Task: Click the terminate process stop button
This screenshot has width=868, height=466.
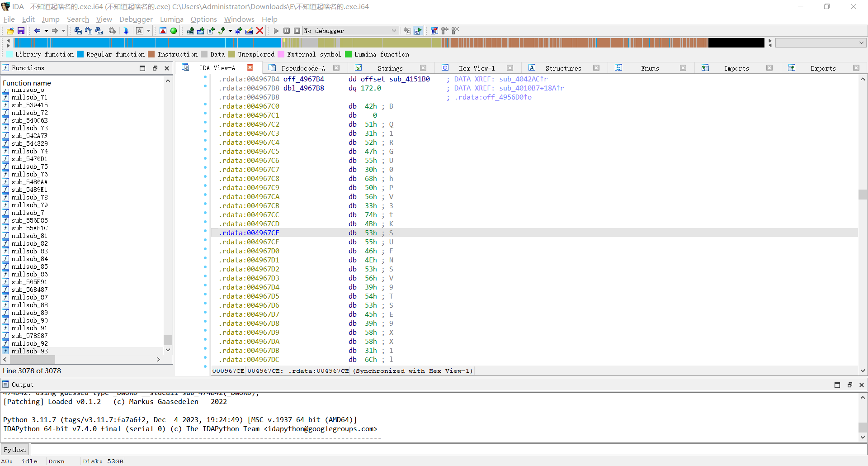Action: pyautogui.click(x=297, y=31)
